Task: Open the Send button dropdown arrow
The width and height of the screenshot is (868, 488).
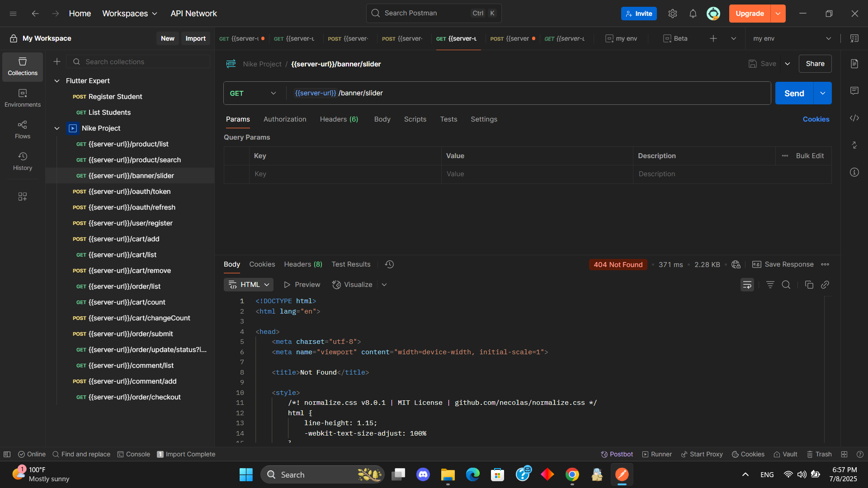Action: tap(823, 93)
